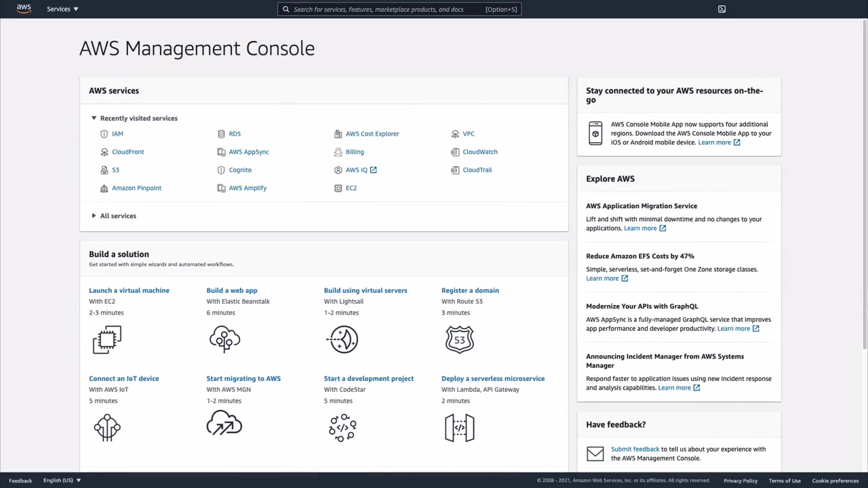Click the feedback envelope icon

[595, 453]
